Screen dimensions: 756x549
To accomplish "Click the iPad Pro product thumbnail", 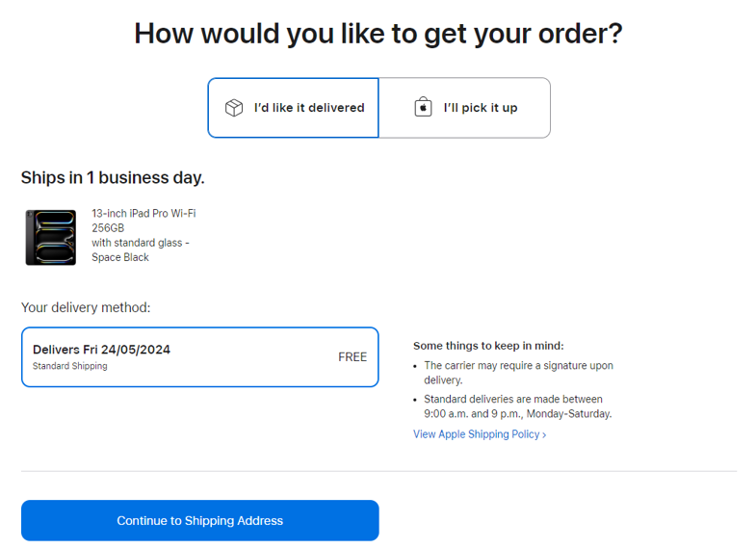I will 51,237.
